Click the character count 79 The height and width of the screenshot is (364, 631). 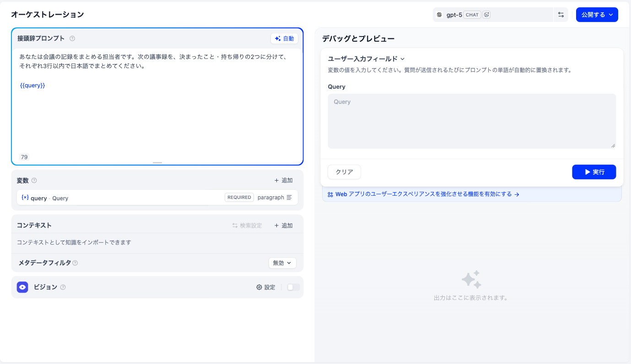click(24, 157)
